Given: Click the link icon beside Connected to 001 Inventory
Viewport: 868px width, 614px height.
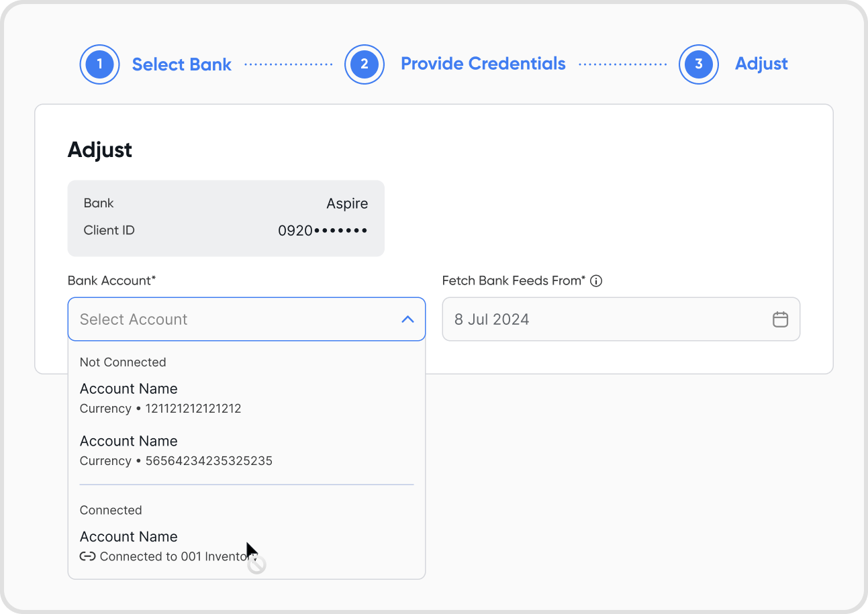Looking at the screenshot, I should (x=87, y=556).
